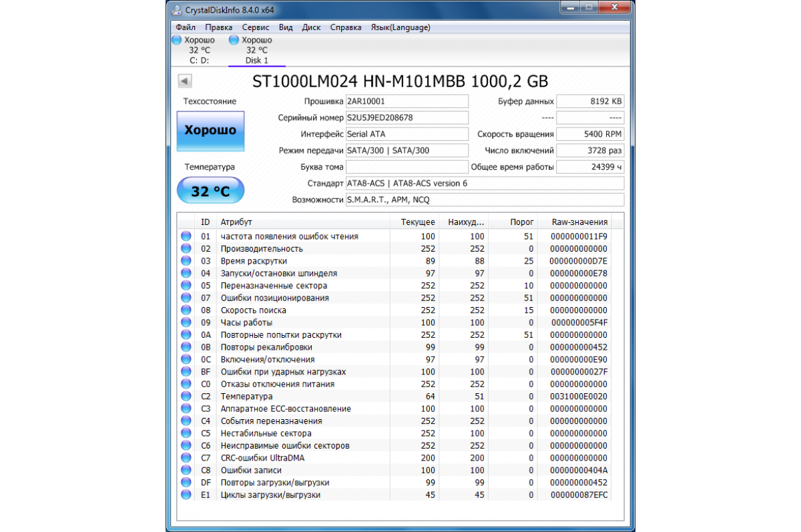Screen dimensions: 801x532
Task: Sort table by the Атрибут column header
Action: click(303, 222)
